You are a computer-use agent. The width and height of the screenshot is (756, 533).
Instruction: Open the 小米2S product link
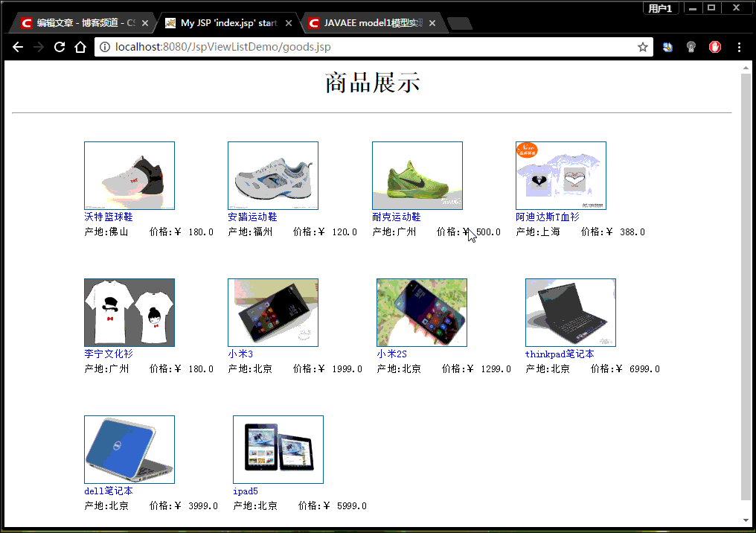[391, 354]
